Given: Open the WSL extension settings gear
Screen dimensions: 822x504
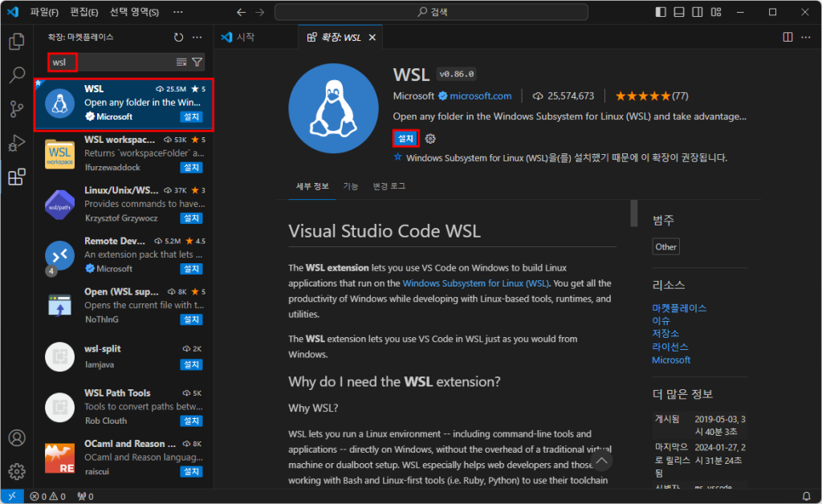Looking at the screenshot, I should [x=430, y=139].
